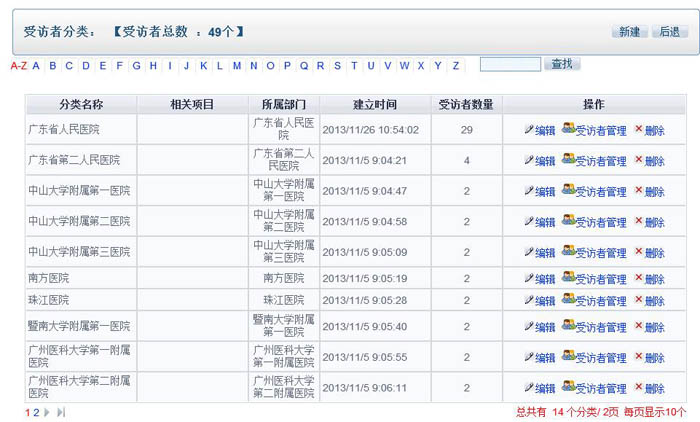Viewport: 700px width, 422px height.
Task: Click timestamp 2013/11/5 9:06:11
Action: coord(364,388)
